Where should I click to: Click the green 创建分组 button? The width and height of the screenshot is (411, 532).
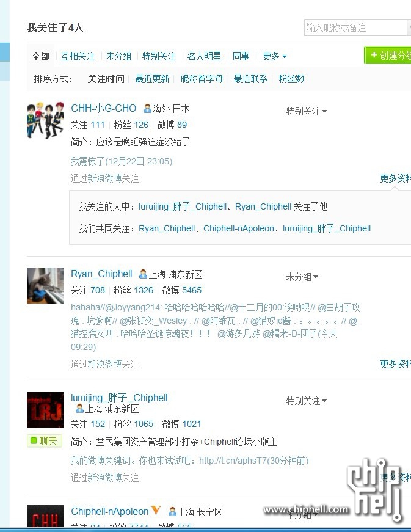[x=388, y=56]
